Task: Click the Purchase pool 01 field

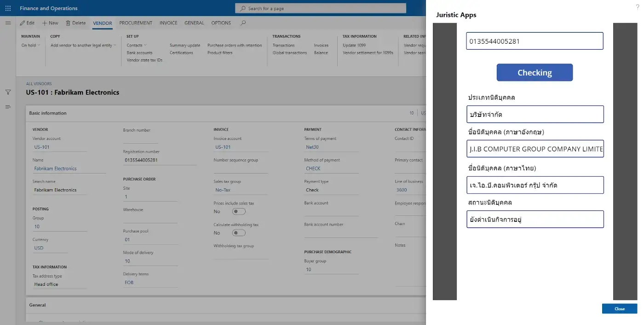Action: [x=150, y=239]
